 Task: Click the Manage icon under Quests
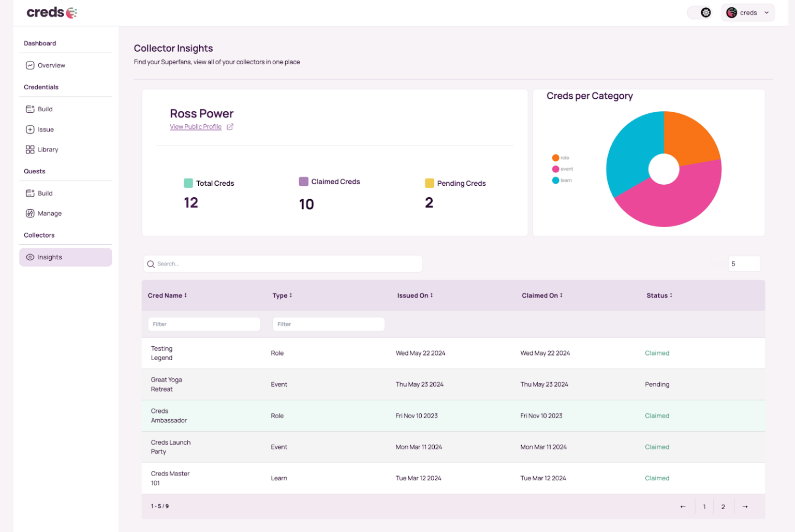31,213
